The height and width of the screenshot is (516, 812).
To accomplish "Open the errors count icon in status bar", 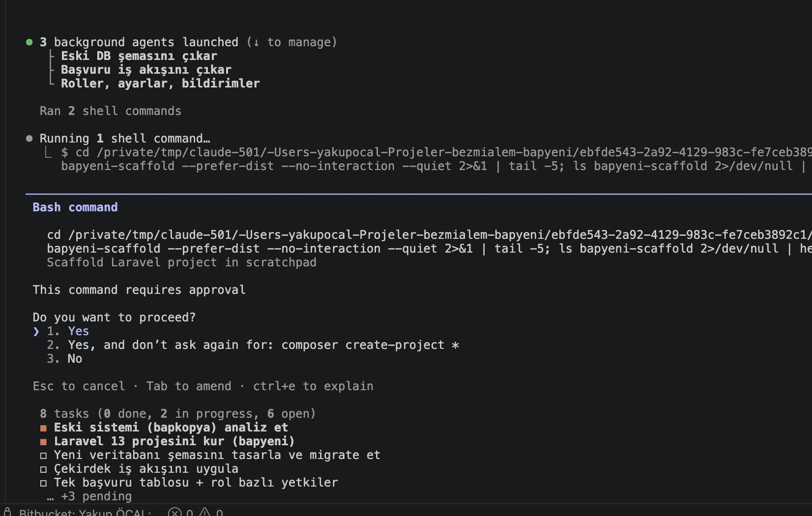I will [x=174, y=512].
